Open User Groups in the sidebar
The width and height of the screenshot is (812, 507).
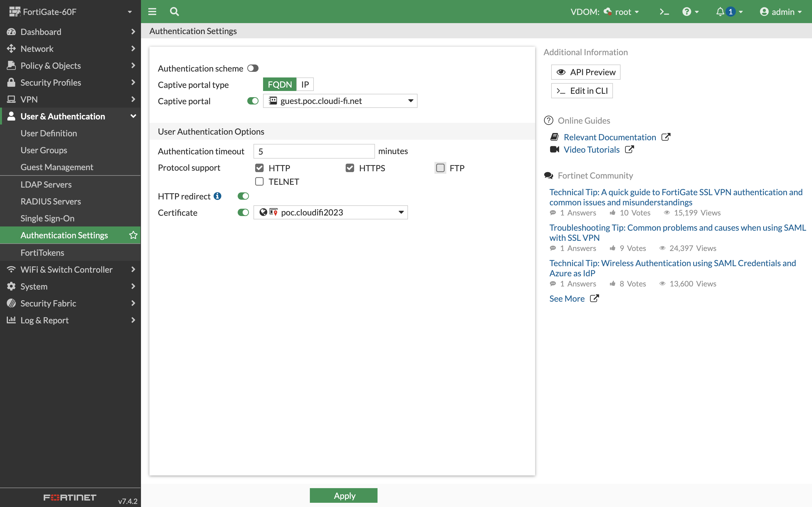point(44,150)
